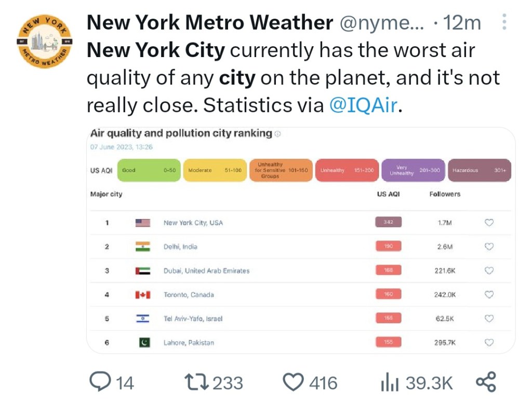Viewport: 532px width, 408px height.
Task: Click the info icon beside ranking title
Action: (x=277, y=134)
